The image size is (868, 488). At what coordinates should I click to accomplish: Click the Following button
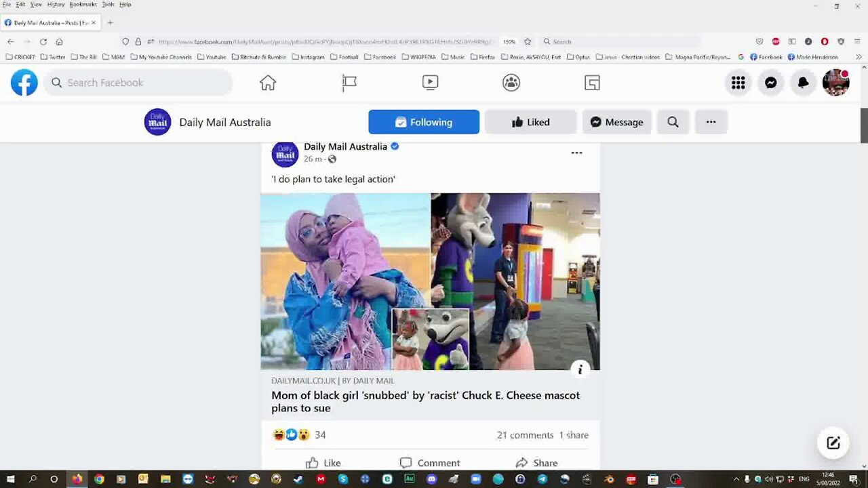tap(424, 122)
